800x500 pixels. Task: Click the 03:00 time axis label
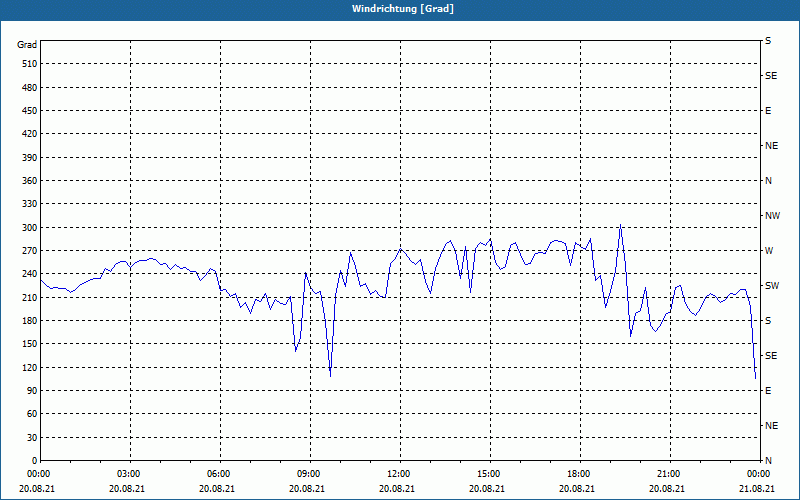tap(129, 474)
